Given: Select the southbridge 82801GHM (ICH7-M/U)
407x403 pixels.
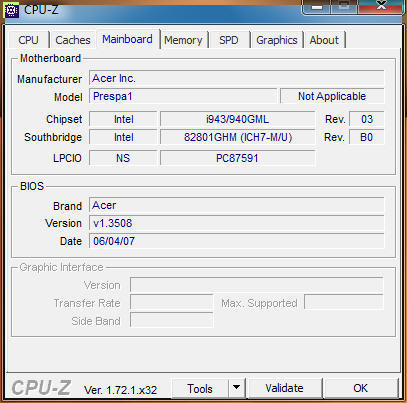Looking at the screenshot, I should click(237, 137).
